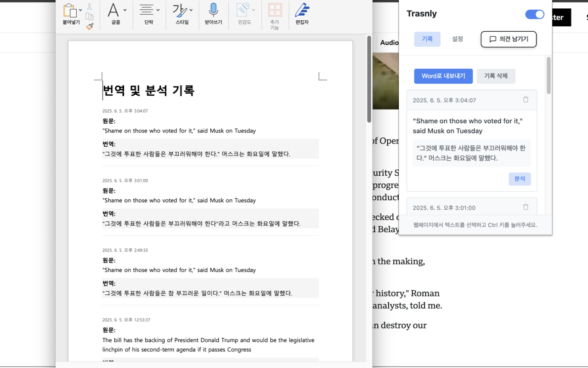588x368 pixels.
Task: Switch to the 기록 tab in Trasnly
Action: click(427, 39)
